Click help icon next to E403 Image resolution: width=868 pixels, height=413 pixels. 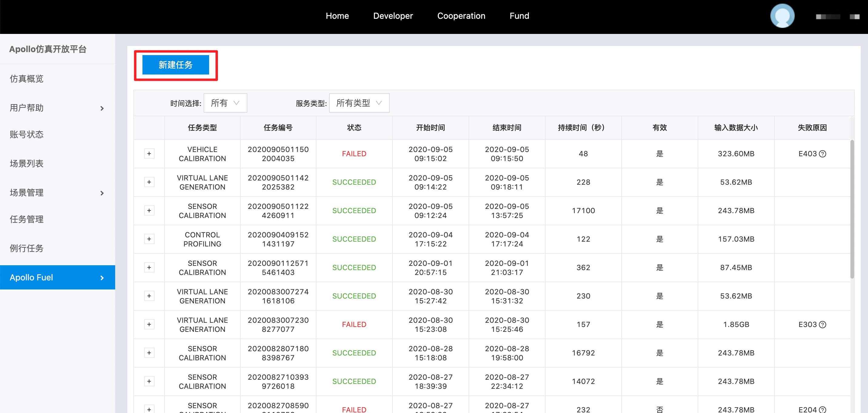(823, 154)
